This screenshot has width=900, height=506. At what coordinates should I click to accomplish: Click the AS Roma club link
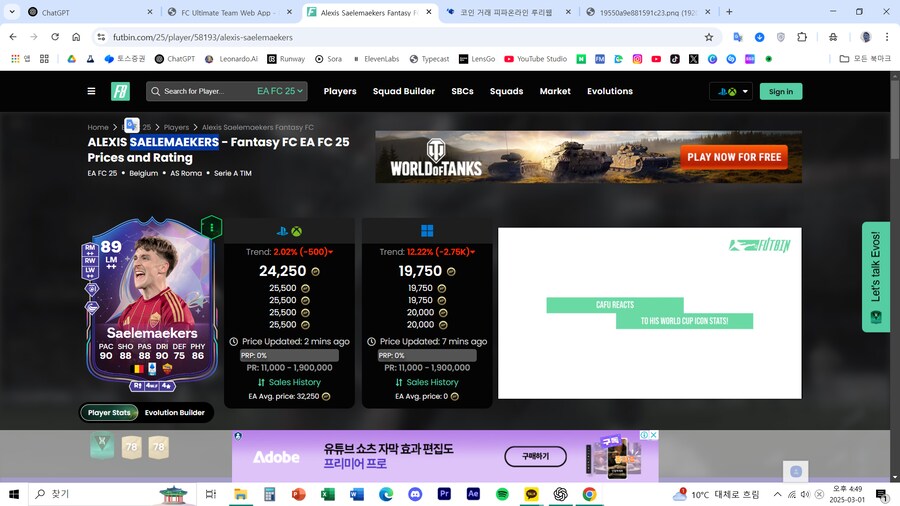[186, 173]
